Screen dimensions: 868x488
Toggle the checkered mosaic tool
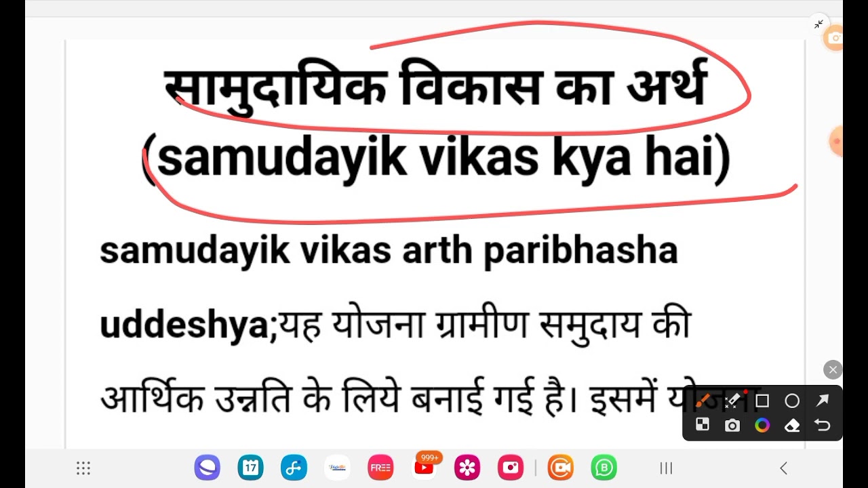click(703, 425)
